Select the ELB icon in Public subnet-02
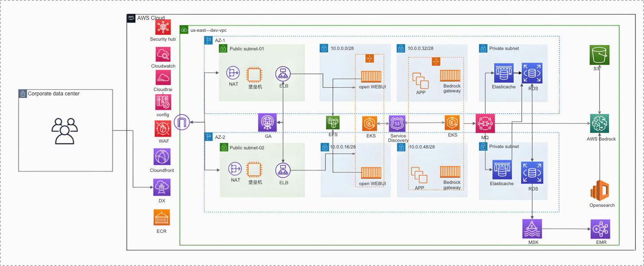Viewport: 644px width, 266px height. [283, 171]
